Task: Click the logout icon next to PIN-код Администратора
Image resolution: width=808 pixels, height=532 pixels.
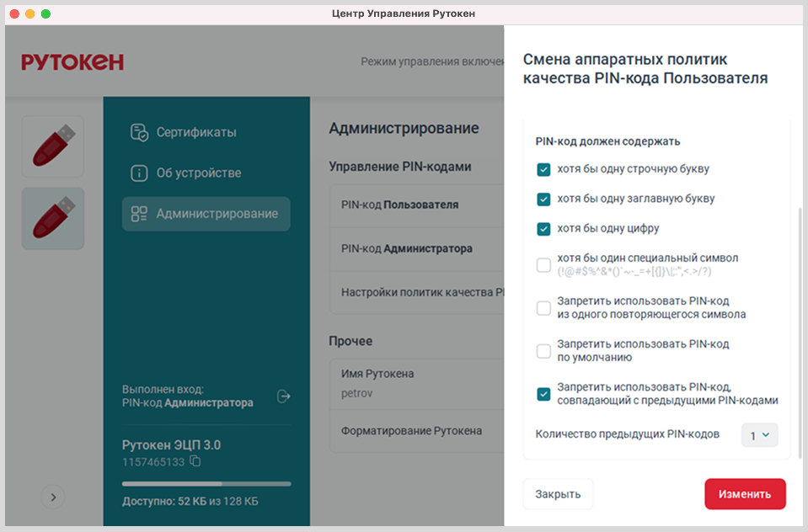Action: pyautogui.click(x=284, y=396)
